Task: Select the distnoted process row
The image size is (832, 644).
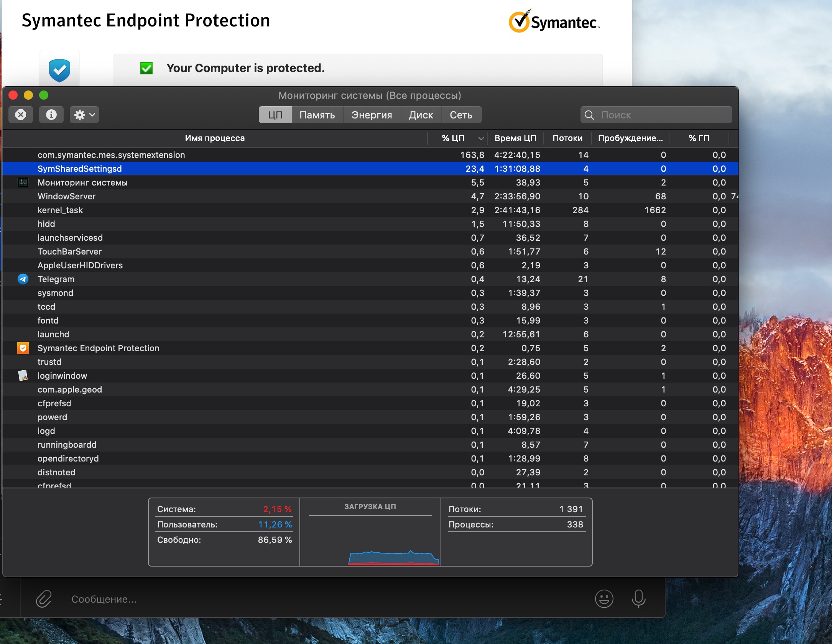Action: pos(370,472)
